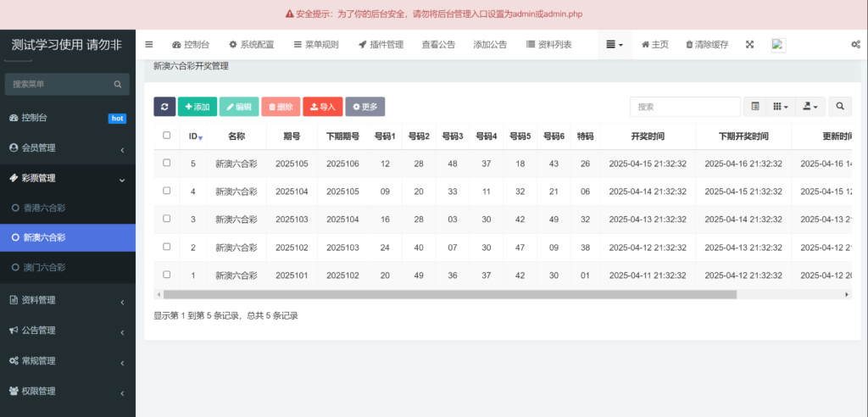
Task: Click the 主页 home icon
Action: (645, 45)
